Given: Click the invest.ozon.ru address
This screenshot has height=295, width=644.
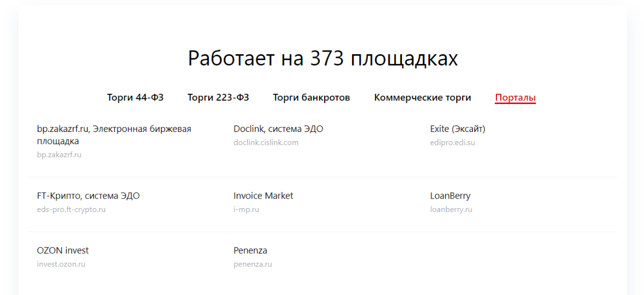Looking at the screenshot, I should 61,264.
